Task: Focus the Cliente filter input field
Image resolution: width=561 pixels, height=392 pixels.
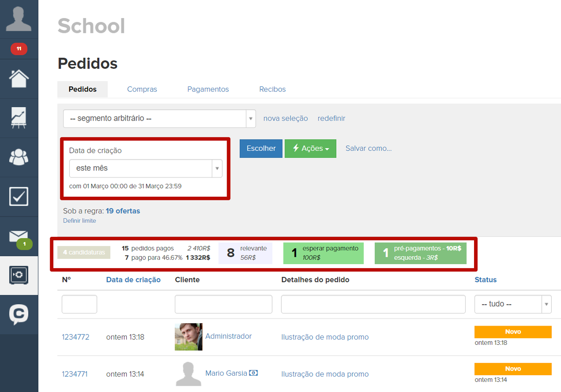Action: (223, 304)
